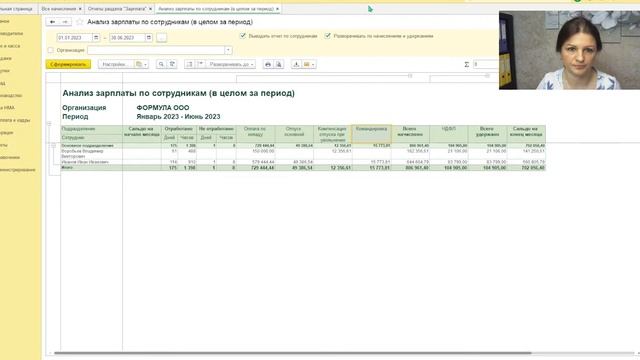Close the Все начисления tab

pos(80,9)
